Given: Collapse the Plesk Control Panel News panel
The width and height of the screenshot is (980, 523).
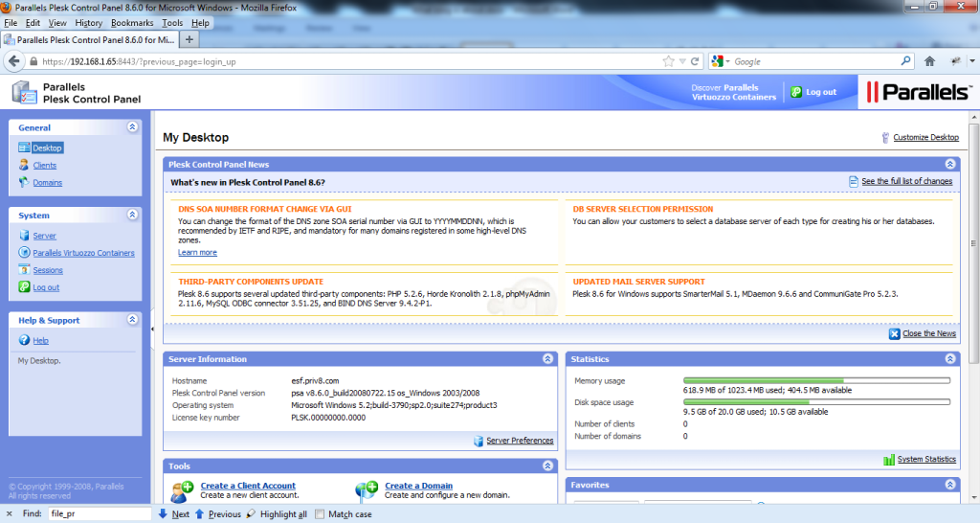Looking at the screenshot, I should [x=950, y=164].
